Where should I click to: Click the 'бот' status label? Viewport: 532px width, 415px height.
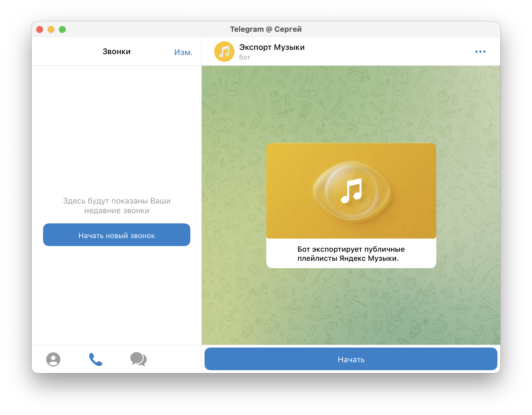point(245,57)
